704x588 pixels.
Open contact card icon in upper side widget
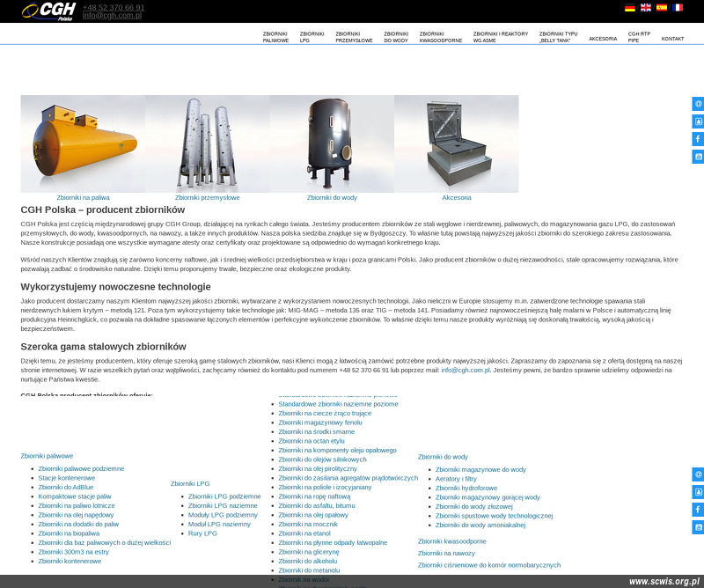(x=698, y=121)
